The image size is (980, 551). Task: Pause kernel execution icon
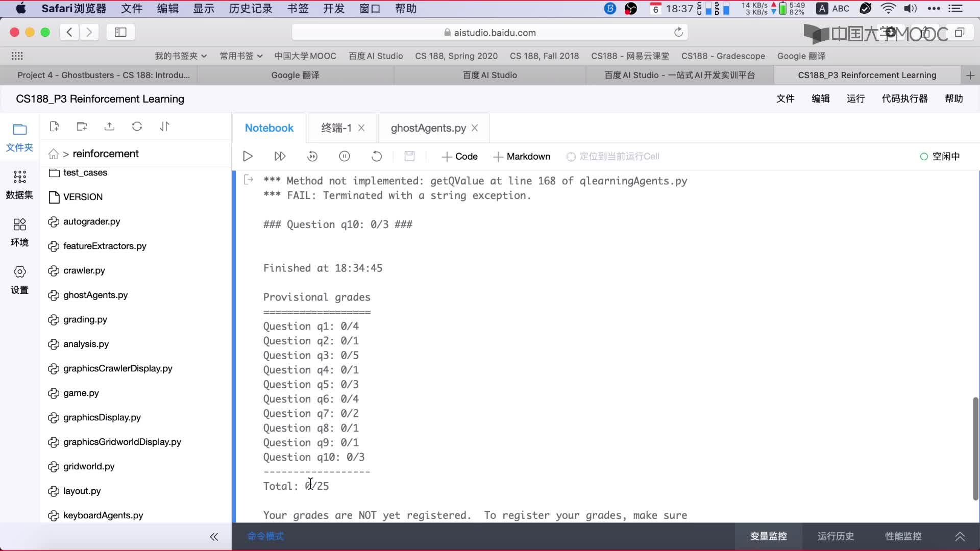pyautogui.click(x=345, y=156)
